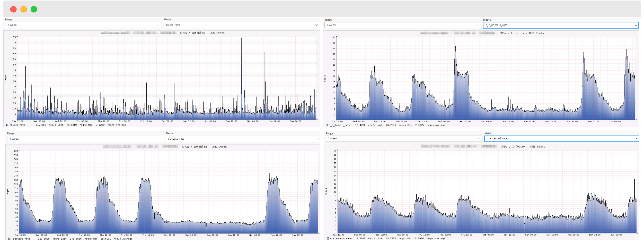644x244 pixels.
Task: Click the 15.4721 last value in domain rate legend
Action: 360,125
